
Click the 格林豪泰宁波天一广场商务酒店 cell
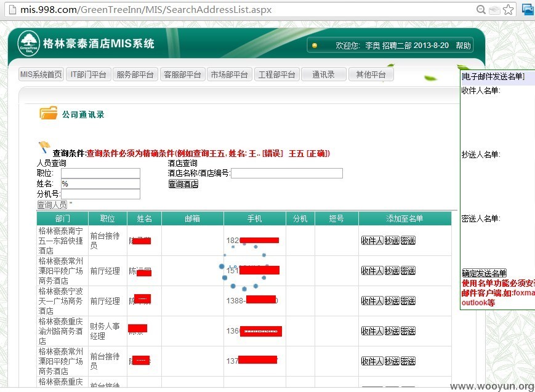coord(61,301)
